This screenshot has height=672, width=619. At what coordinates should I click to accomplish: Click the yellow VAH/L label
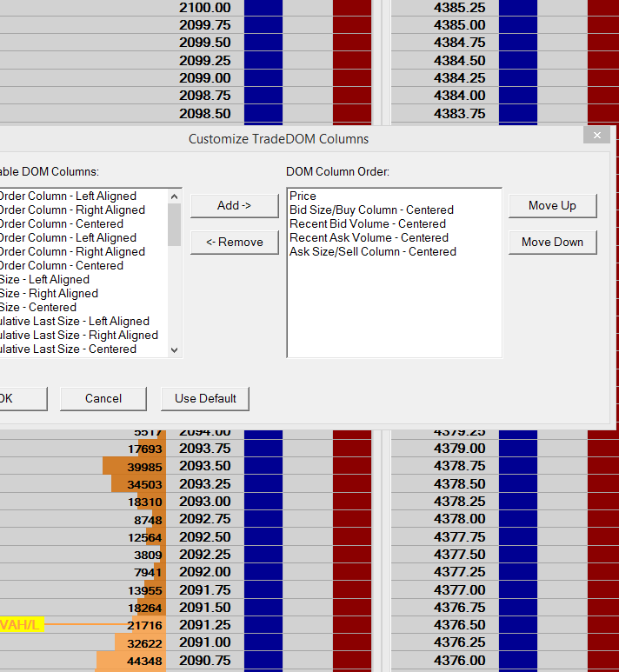22,624
